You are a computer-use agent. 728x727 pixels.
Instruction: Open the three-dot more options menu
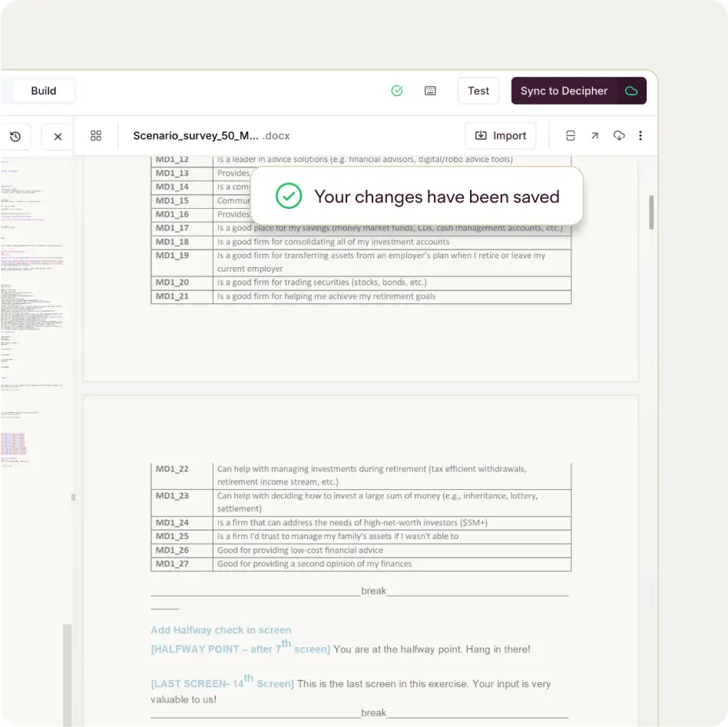pos(640,136)
